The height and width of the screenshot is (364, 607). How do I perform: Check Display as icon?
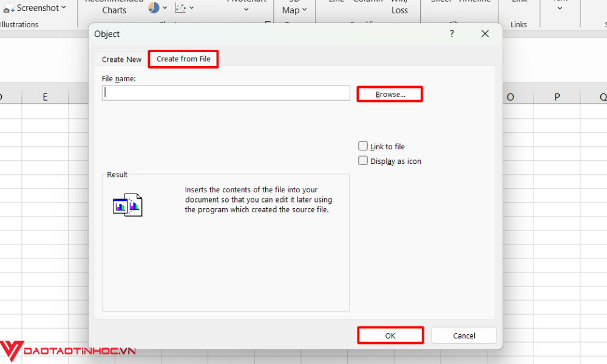(363, 160)
